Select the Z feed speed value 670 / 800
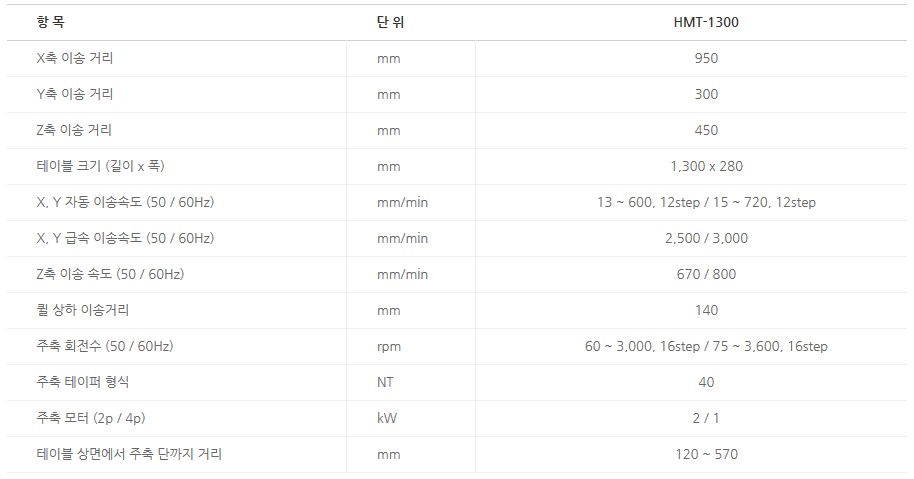Screen dimensions: 914x479 click(x=706, y=274)
